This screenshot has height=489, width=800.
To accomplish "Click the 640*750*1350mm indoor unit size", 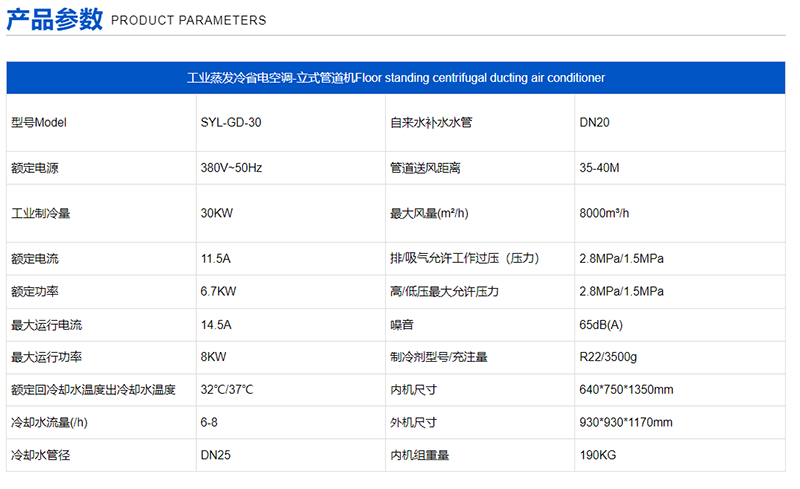I will 626,389.
